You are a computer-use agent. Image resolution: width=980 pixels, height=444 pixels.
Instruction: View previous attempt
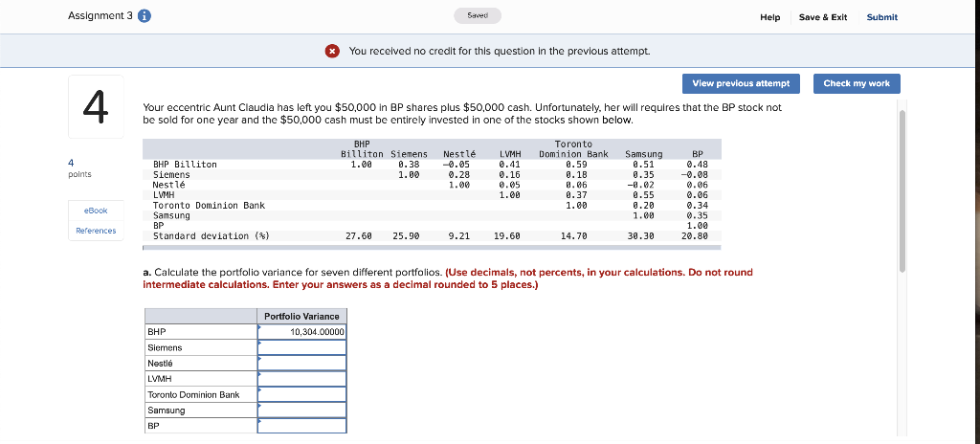pyautogui.click(x=741, y=84)
